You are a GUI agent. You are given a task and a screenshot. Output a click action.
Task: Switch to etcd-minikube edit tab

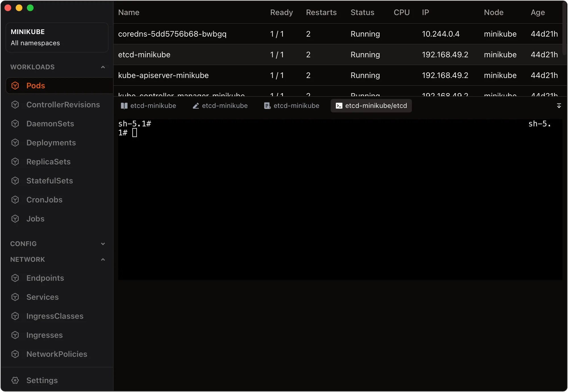(x=220, y=106)
